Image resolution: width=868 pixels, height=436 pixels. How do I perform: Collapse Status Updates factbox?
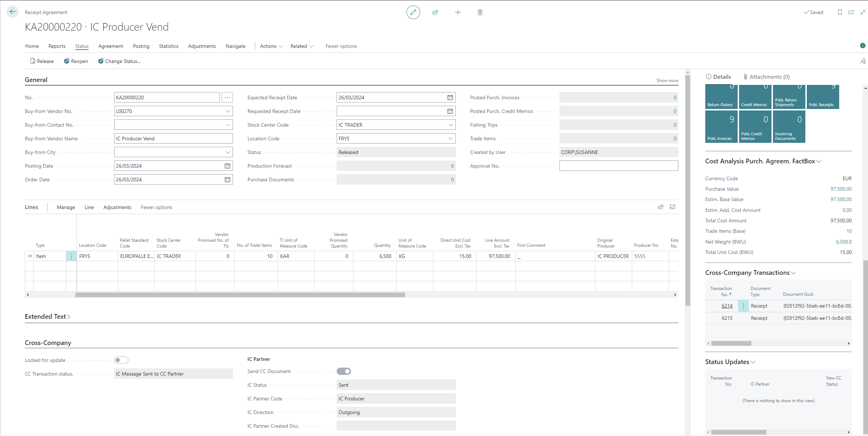coord(730,362)
